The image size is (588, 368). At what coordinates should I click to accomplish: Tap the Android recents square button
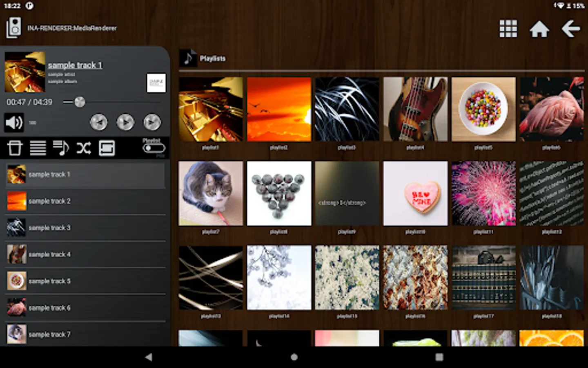tap(439, 357)
